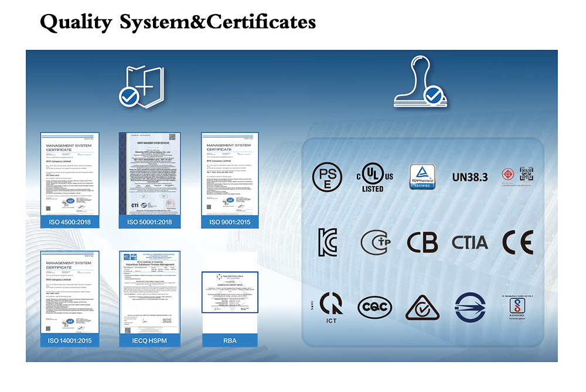Click the ISO 14001:2015 label
Viewport: 586px width, 392px height.
point(70,340)
